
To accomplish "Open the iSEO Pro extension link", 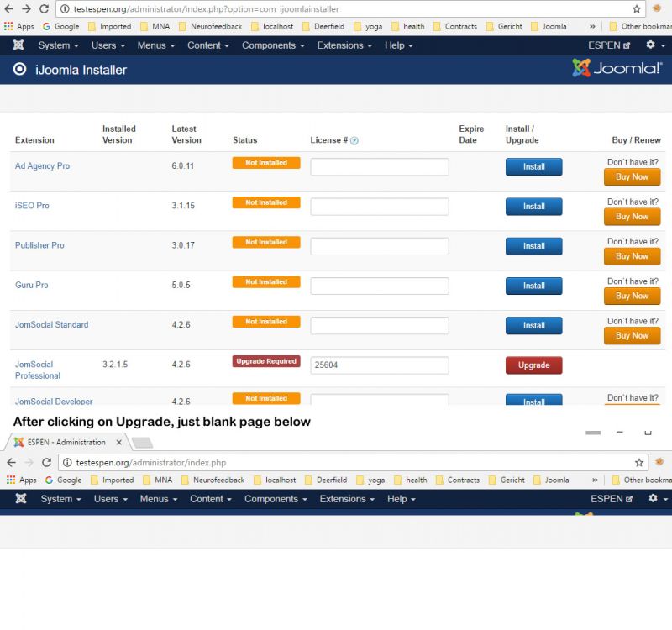I will coord(32,205).
